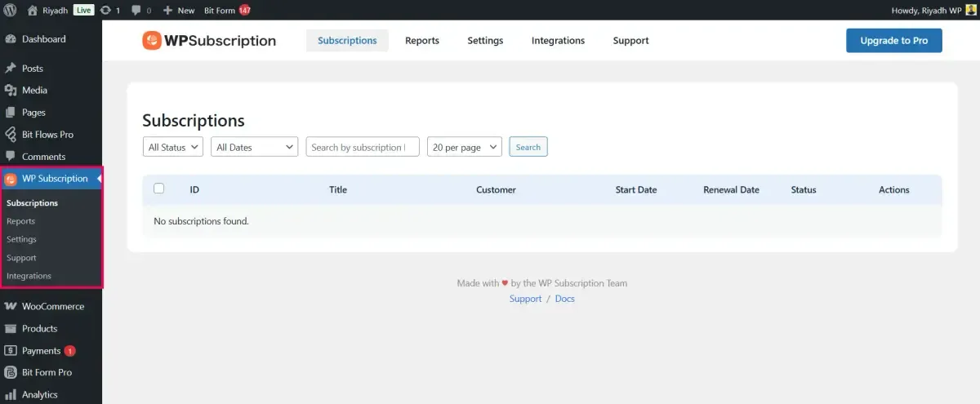Click the WP Subscription sidebar icon
980x404 pixels.
(11, 179)
